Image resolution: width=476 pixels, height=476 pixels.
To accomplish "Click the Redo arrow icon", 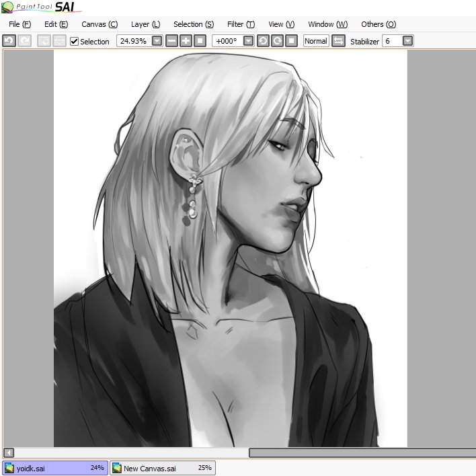I will (25, 41).
